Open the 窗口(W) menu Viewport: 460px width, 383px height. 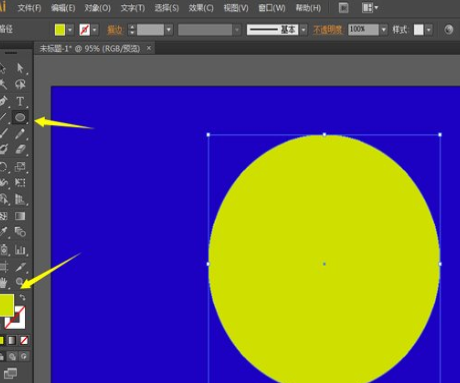(272, 8)
